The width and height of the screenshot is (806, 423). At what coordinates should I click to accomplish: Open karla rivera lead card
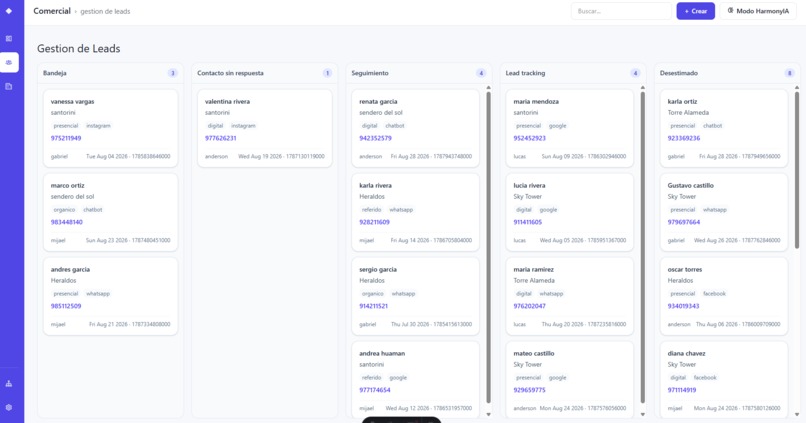415,212
